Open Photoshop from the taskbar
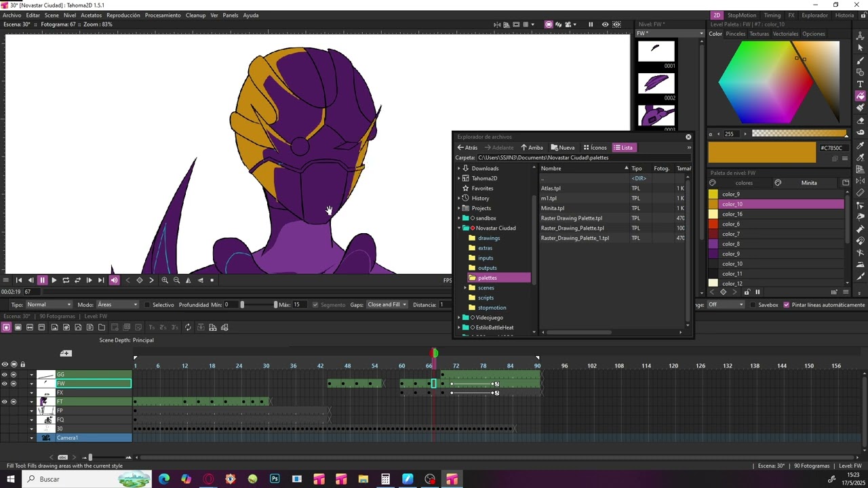 pos(275,479)
